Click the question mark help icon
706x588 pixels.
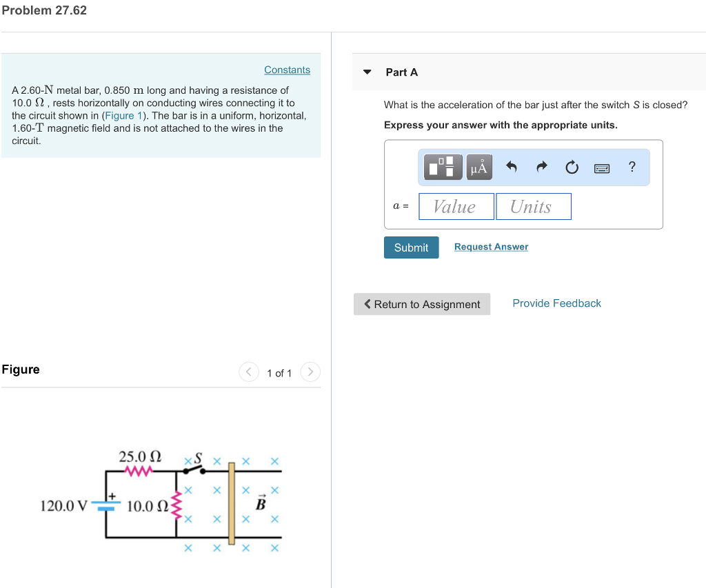pyautogui.click(x=632, y=166)
